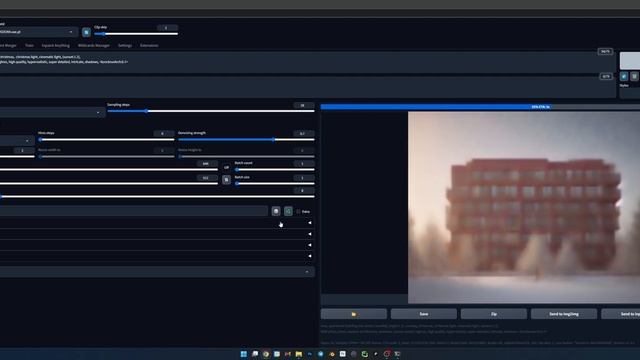Open the Stable Diffusion checkpoint dropdown
Viewport: 640px width, 360px height.
tap(38, 32)
